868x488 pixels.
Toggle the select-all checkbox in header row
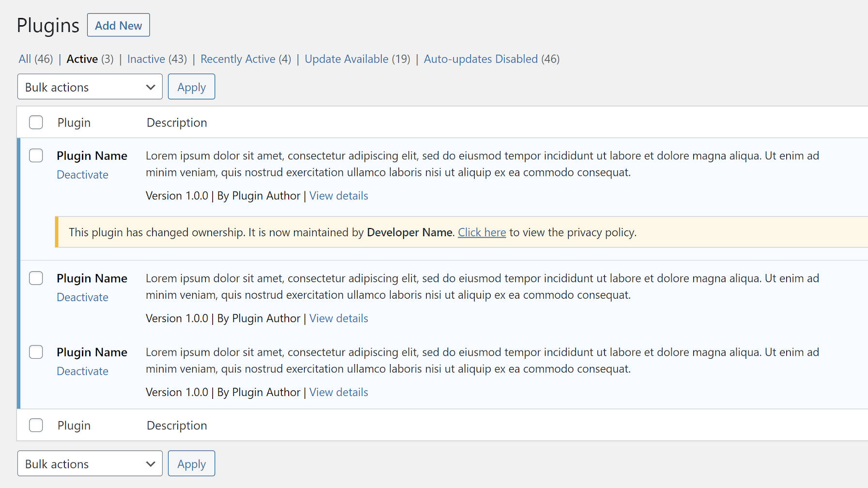click(36, 122)
